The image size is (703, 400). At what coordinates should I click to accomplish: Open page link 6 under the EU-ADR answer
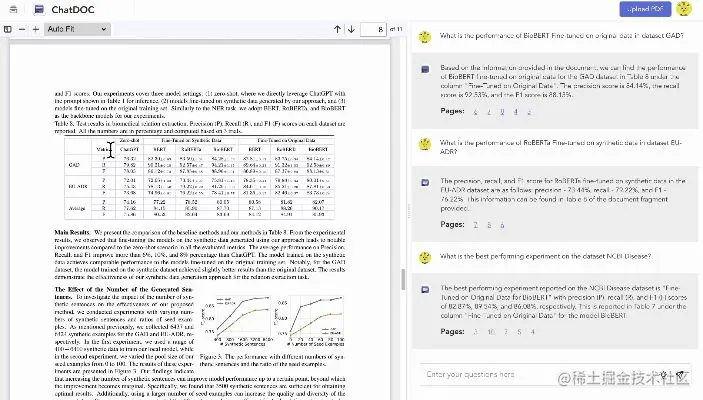point(502,225)
